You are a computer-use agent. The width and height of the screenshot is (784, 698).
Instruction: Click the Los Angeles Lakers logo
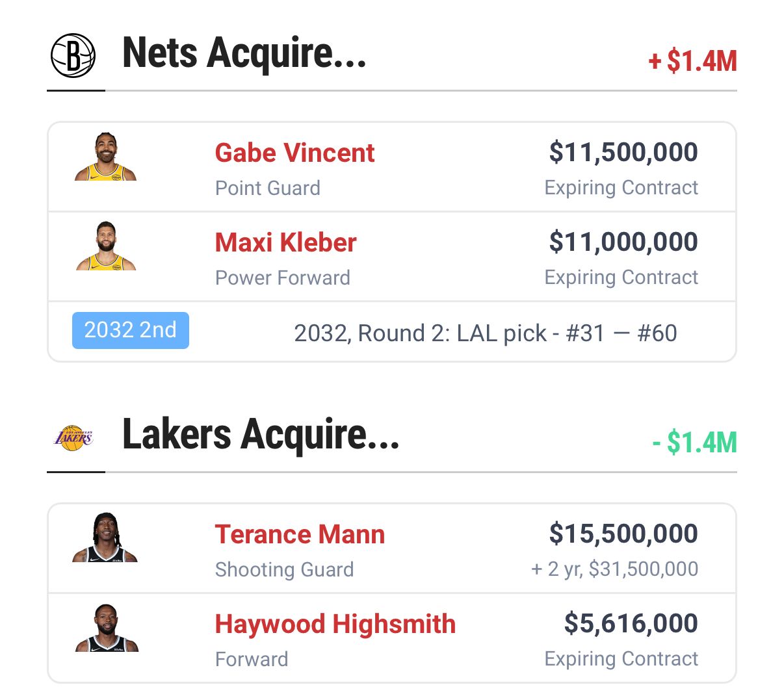(73, 437)
